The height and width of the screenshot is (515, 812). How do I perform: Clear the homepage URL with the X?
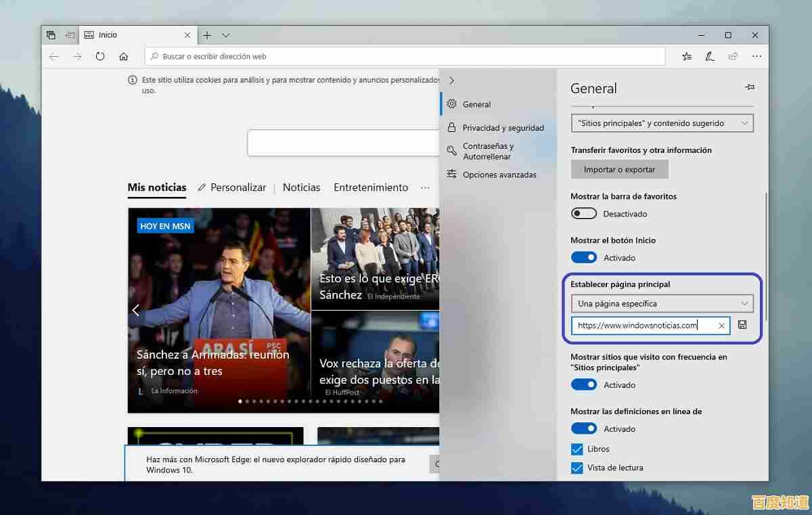(x=722, y=326)
